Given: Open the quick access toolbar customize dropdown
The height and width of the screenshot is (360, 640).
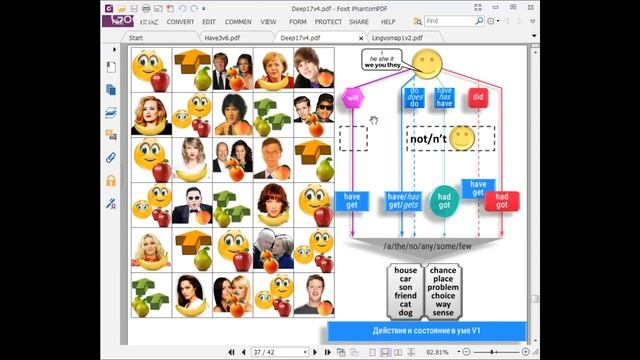Looking at the screenshot, I should 204,8.
